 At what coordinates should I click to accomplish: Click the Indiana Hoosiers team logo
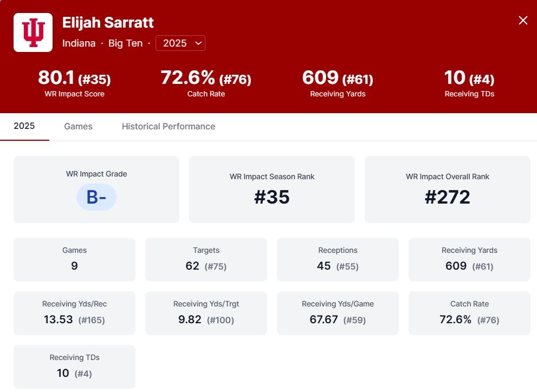click(33, 32)
